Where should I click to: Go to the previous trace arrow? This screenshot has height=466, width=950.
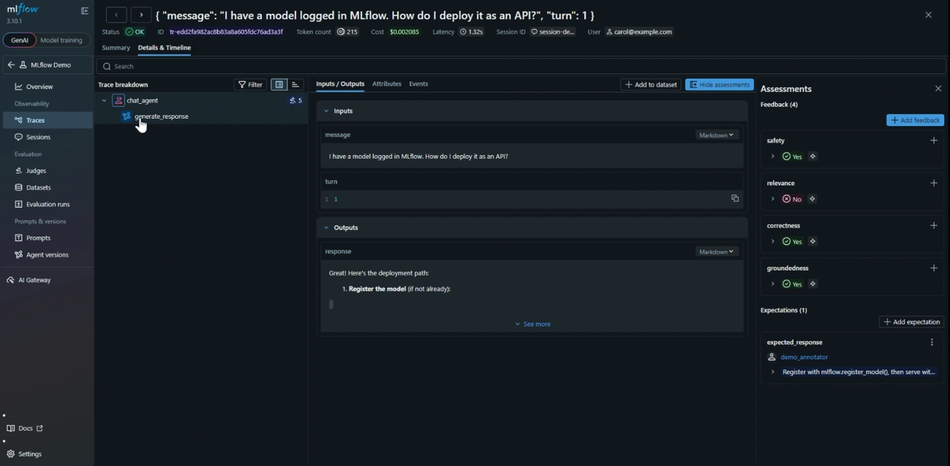click(116, 15)
